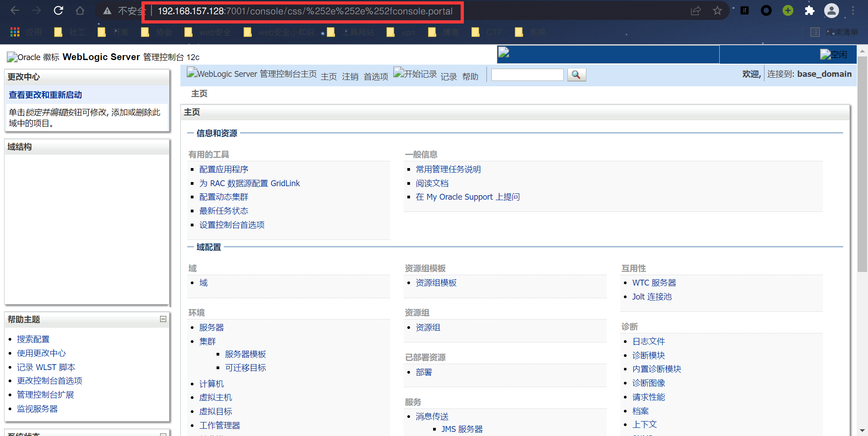Open the 日志文件 link
This screenshot has height=436, width=868.
[x=648, y=342]
